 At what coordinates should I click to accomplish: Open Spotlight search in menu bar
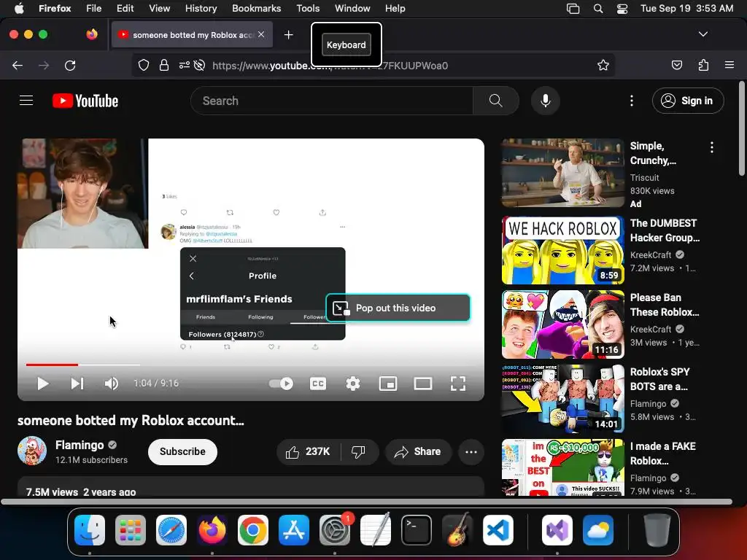(598, 9)
